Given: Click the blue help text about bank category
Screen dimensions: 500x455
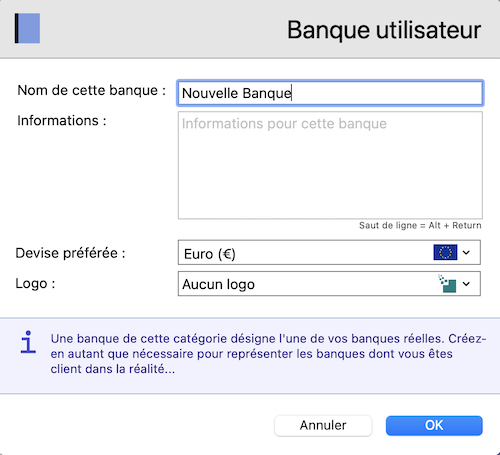Looking at the screenshot, I should click(x=268, y=354).
